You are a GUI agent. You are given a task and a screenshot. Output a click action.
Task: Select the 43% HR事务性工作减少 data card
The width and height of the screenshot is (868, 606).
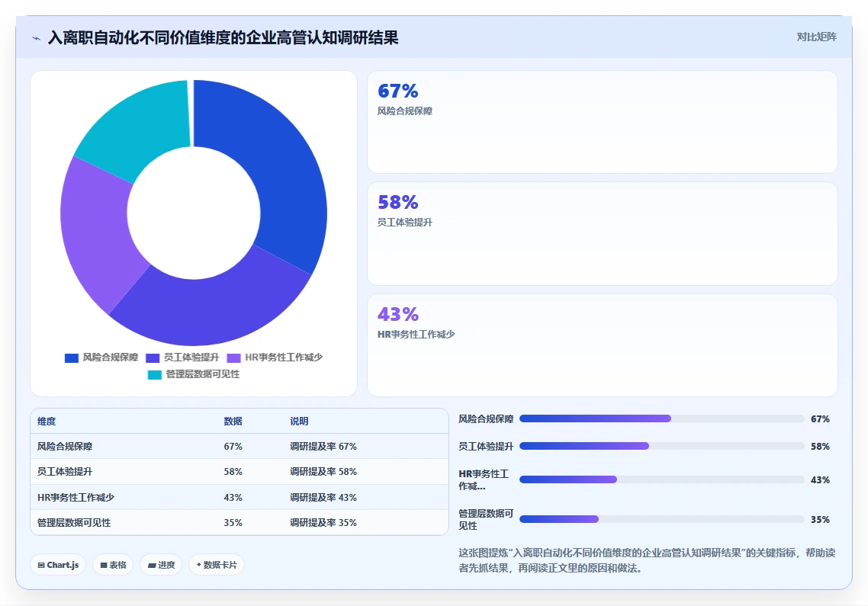(603, 345)
